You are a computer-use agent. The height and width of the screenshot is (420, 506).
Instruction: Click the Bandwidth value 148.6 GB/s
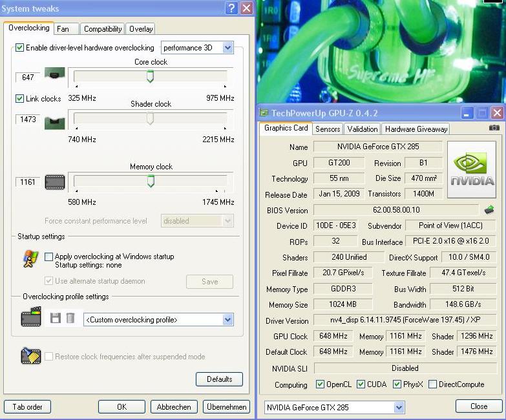pos(463,304)
